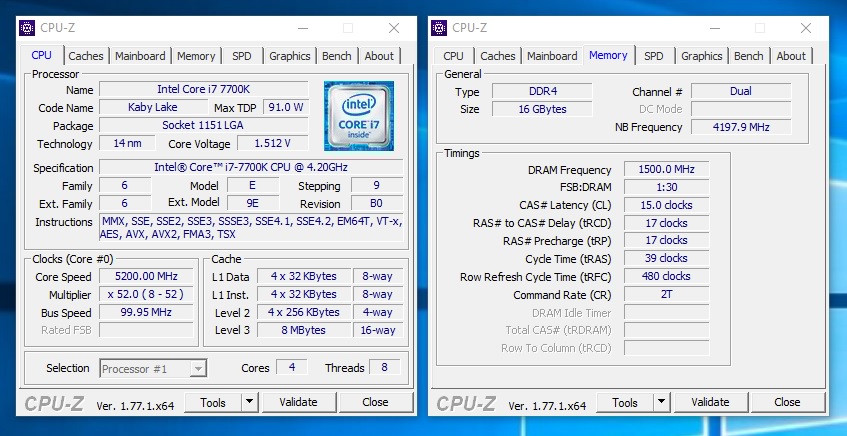847x436 pixels.
Task: Click the Ext. Model value 9E
Action: click(x=253, y=203)
